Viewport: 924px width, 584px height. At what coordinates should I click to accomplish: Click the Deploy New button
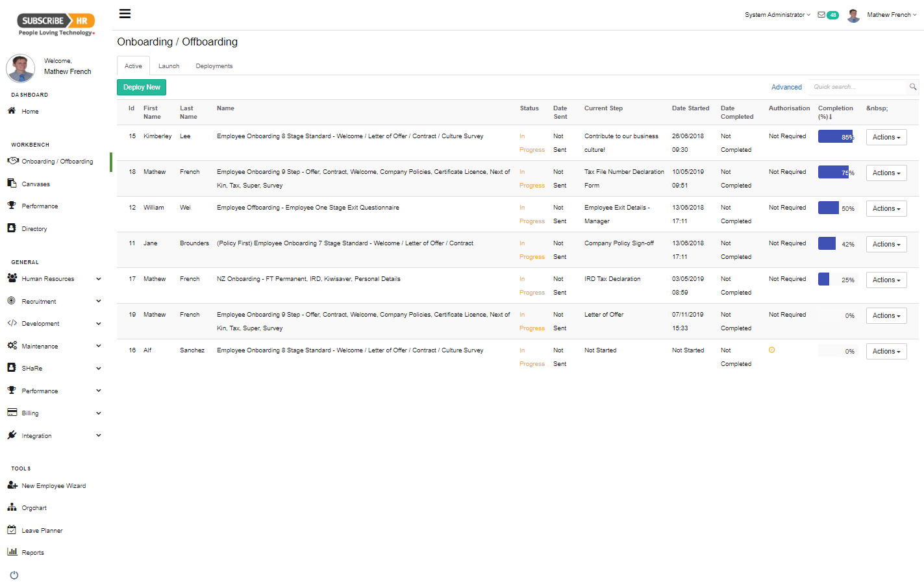pos(142,87)
